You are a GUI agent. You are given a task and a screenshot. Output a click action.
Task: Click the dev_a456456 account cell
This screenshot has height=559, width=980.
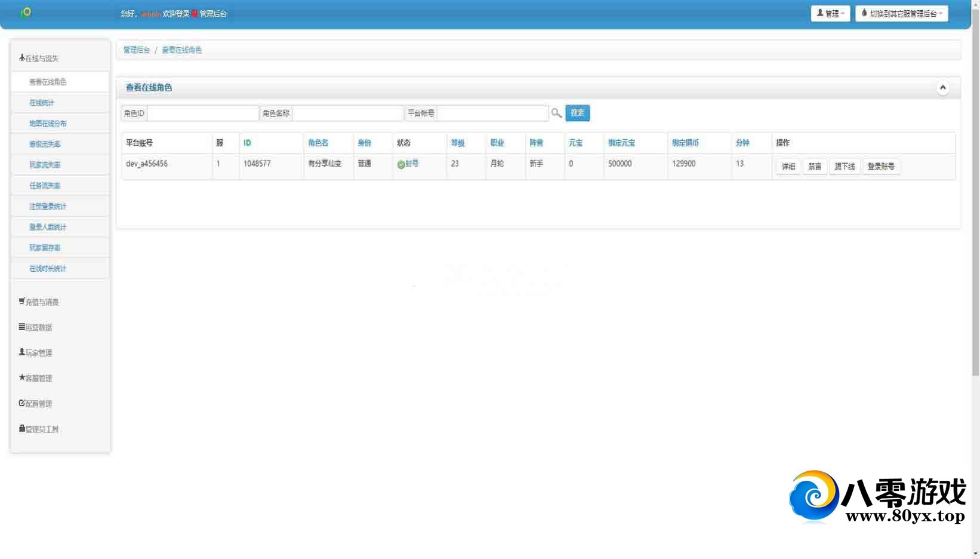click(147, 164)
